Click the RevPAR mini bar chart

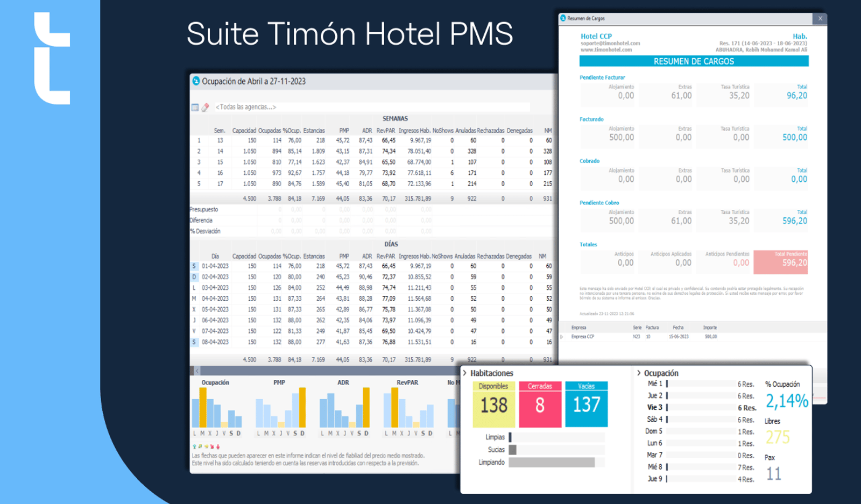pos(408,407)
